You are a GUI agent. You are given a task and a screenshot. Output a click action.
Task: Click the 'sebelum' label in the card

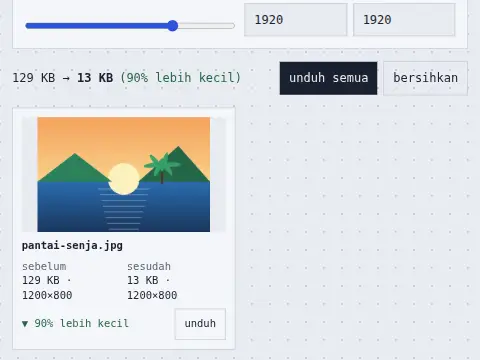click(44, 266)
